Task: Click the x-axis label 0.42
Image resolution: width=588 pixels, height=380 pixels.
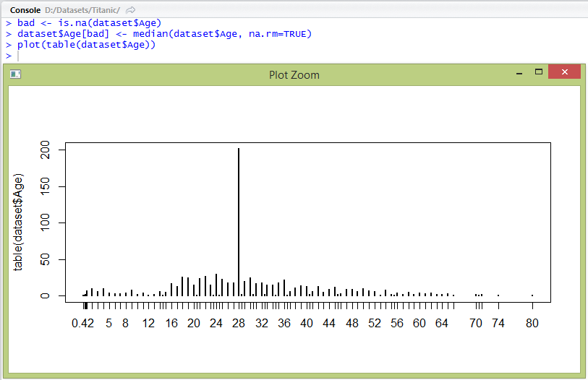Action: click(x=82, y=323)
